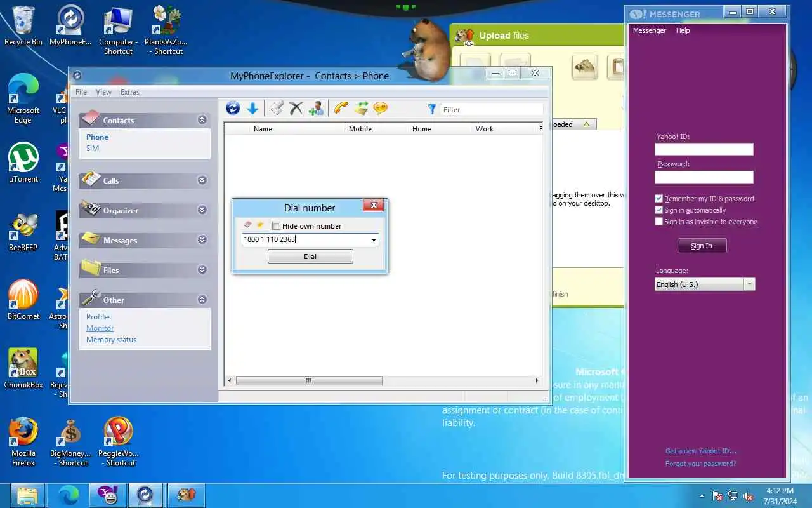Select the PeggleWorld shortcut desktop icon
Screen dimensions: 812x508
click(x=119, y=441)
